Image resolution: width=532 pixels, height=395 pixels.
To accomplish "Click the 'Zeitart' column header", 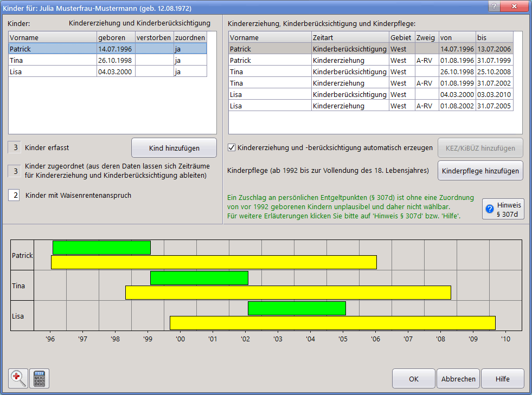I will click(350, 37).
